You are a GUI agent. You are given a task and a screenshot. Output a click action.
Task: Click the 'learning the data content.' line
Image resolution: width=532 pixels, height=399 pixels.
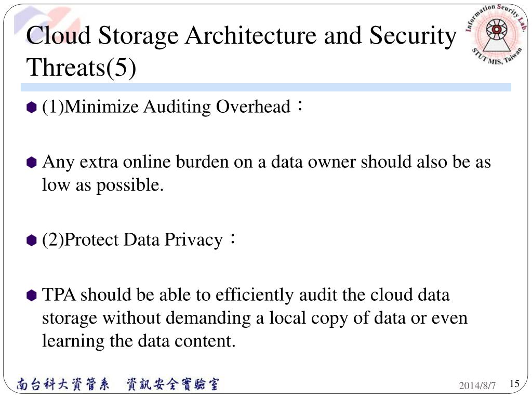[139, 341]
